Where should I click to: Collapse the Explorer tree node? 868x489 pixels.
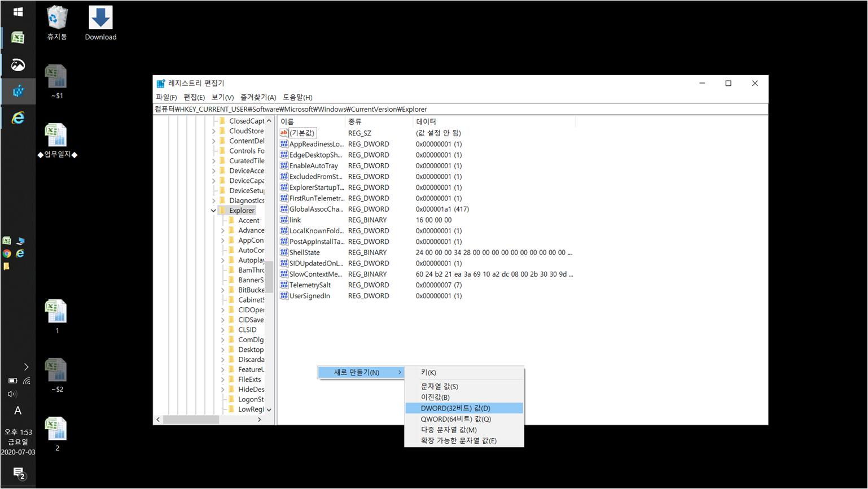[213, 211]
